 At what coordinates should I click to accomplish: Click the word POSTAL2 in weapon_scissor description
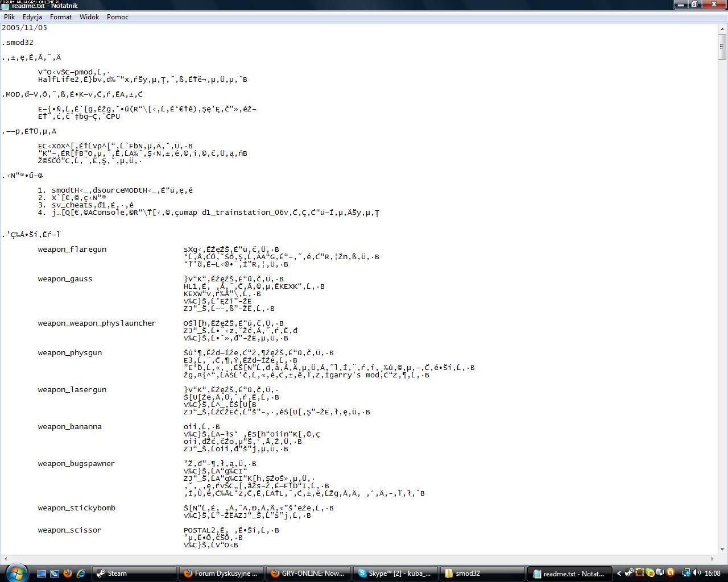point(199,530)
